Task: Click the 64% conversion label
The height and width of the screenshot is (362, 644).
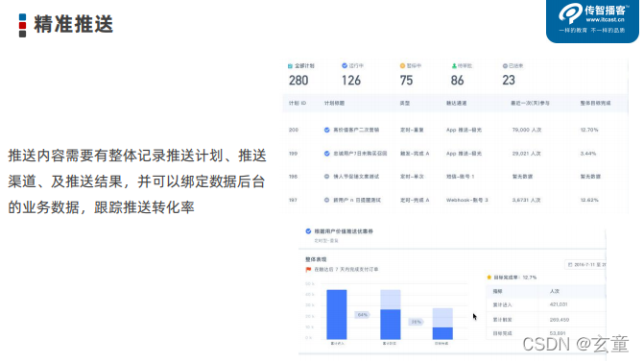Action: pyautogui.click(x=362, y=315)
